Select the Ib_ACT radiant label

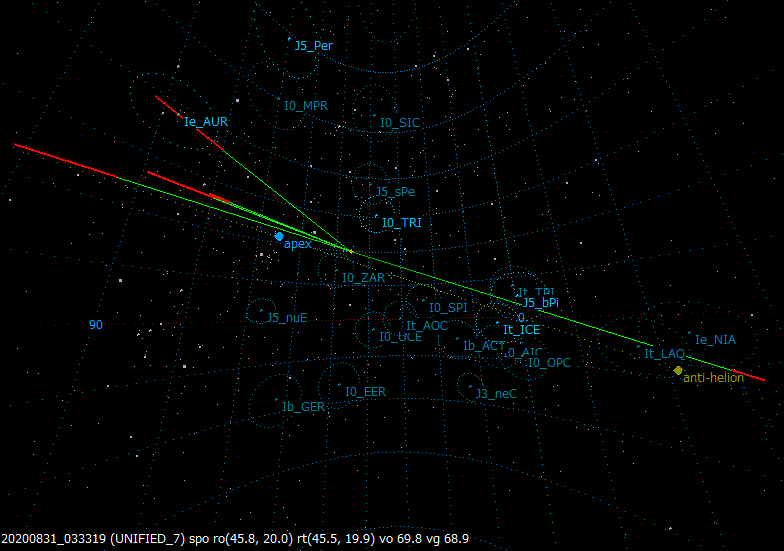tap(484, 346)
